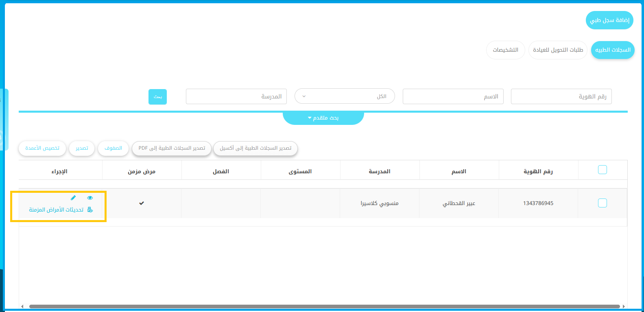Click the إضافة سجل طبي button
644x312 pixels.
609,20
